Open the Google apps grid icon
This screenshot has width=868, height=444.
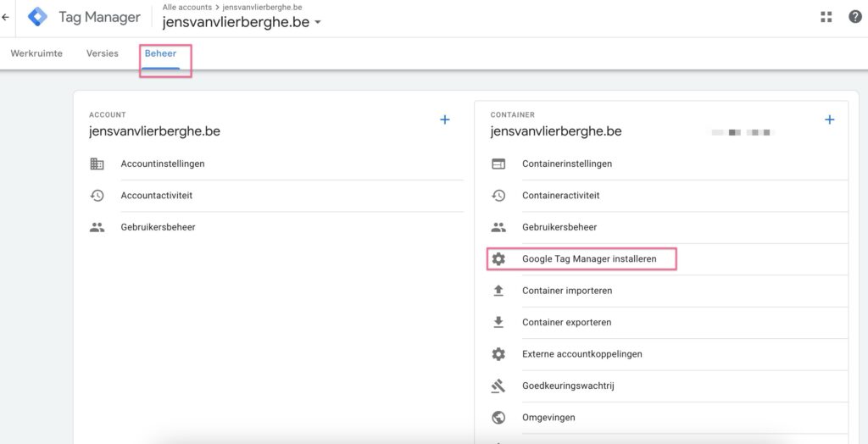click(x=826, y=17)
